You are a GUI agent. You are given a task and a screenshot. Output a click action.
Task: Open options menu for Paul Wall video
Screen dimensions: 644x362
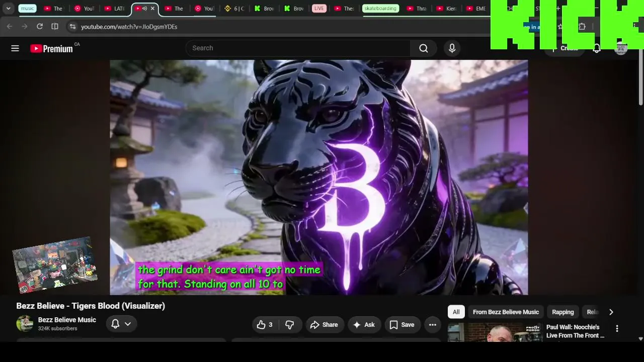[617, 329]
